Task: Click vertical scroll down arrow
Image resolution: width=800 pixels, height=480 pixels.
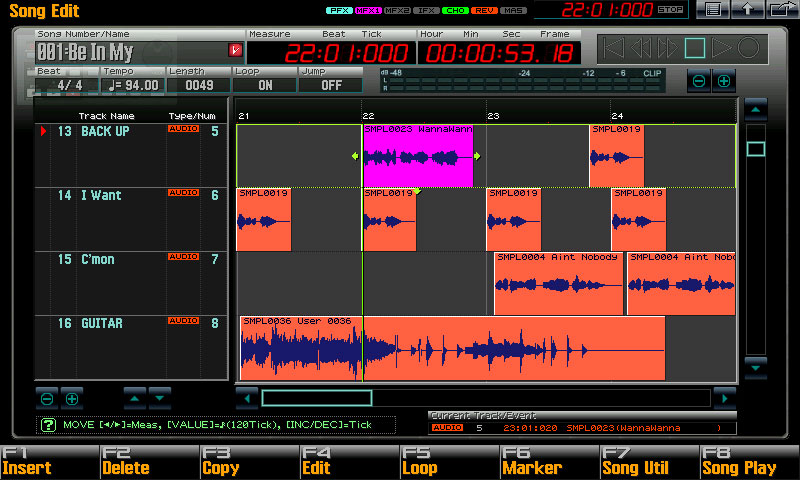Action: click(x=756, y=368)
